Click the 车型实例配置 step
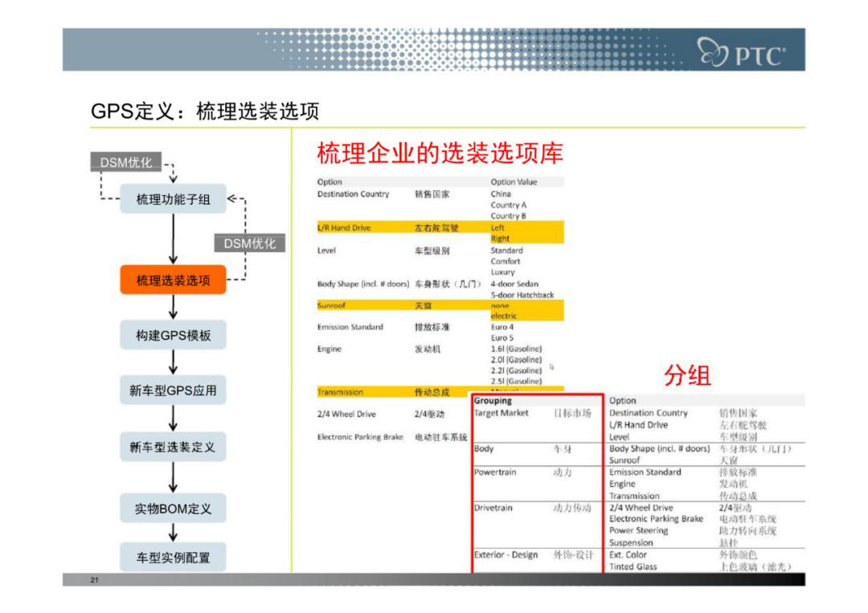 173,557
